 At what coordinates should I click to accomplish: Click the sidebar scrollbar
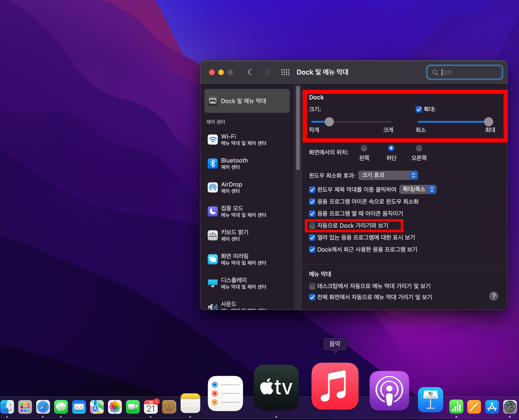[298, 128]
